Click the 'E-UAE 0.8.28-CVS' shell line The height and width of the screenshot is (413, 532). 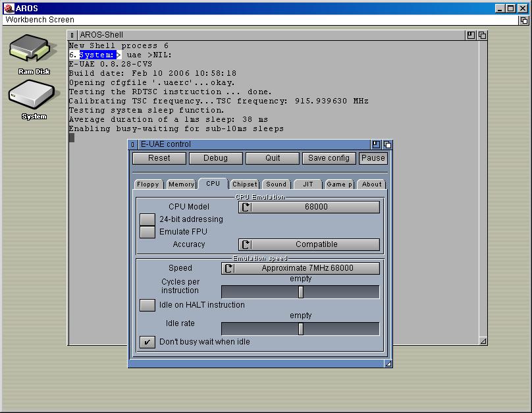[111, 64]
